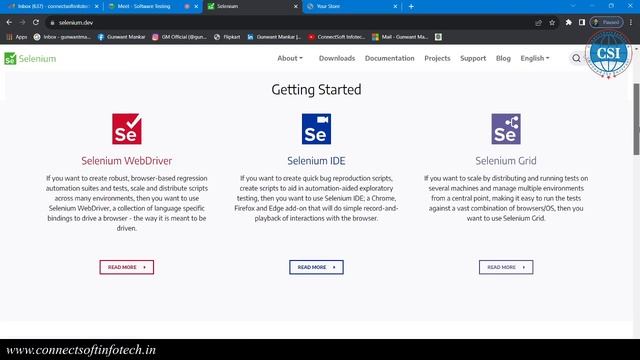Open the Paused profile button
The width and height of the screenshot is (640, 360).
(x=607, y=22)
